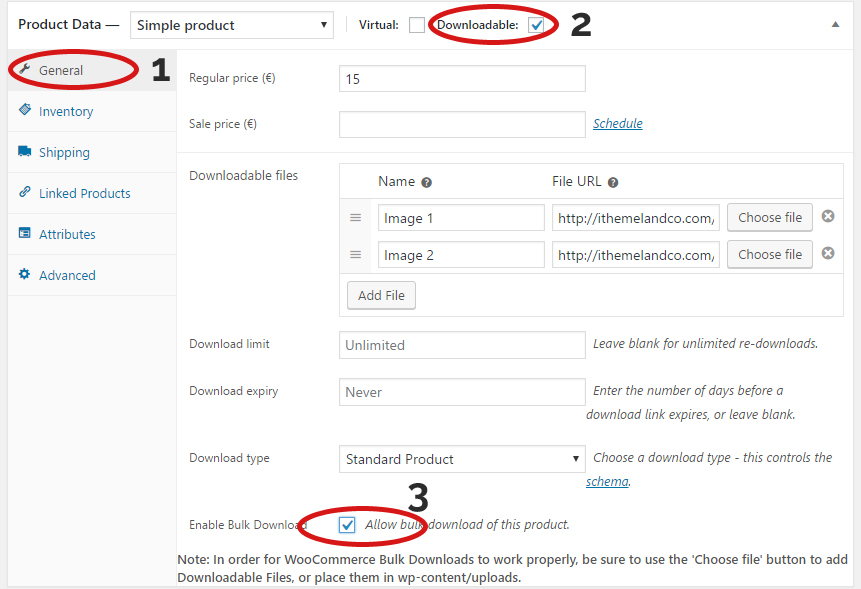Disable Allow bulk download checkbox

pyautogui.click(x=347, y=525)
